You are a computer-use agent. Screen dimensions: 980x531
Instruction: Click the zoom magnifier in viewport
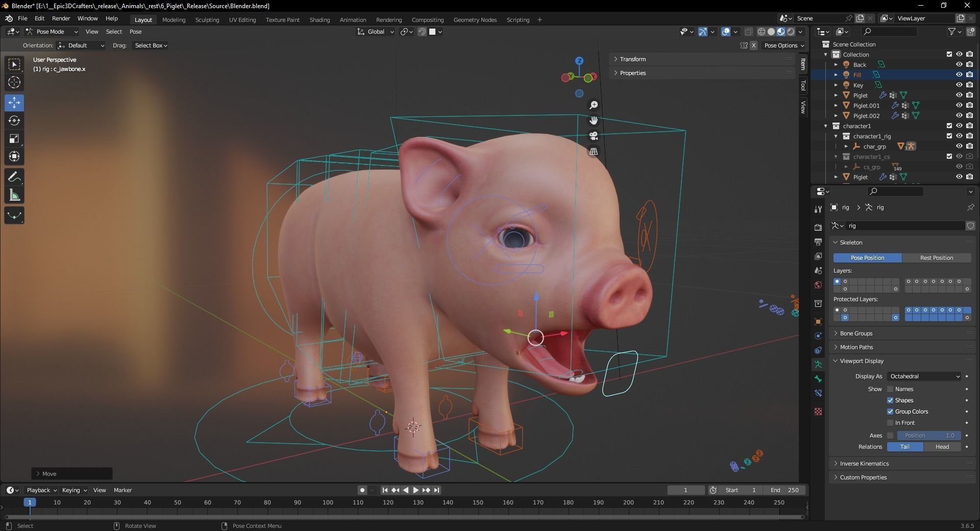tap(594, 105)
